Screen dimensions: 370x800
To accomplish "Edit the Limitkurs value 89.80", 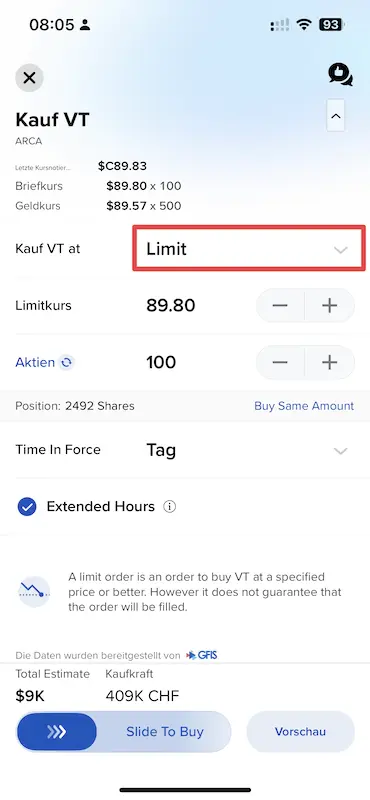I will tap(170, 306).
